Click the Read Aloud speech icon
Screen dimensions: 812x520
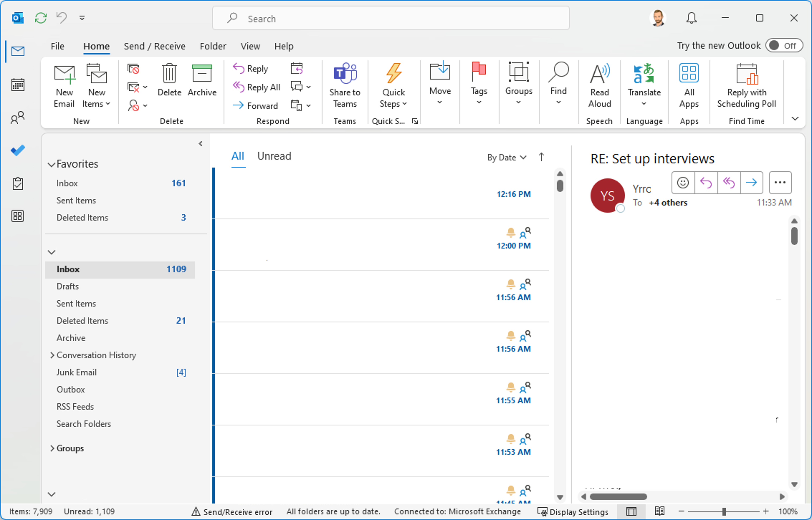599,86
